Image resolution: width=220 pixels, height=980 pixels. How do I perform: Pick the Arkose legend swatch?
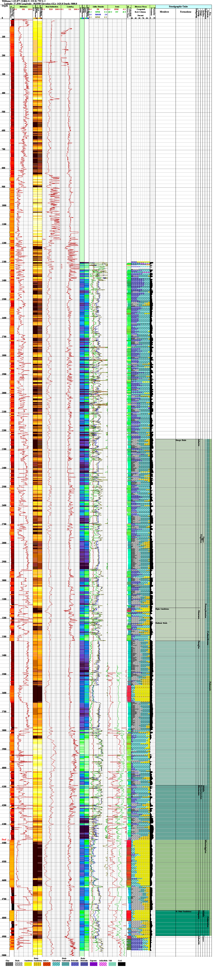click(47, 964)
